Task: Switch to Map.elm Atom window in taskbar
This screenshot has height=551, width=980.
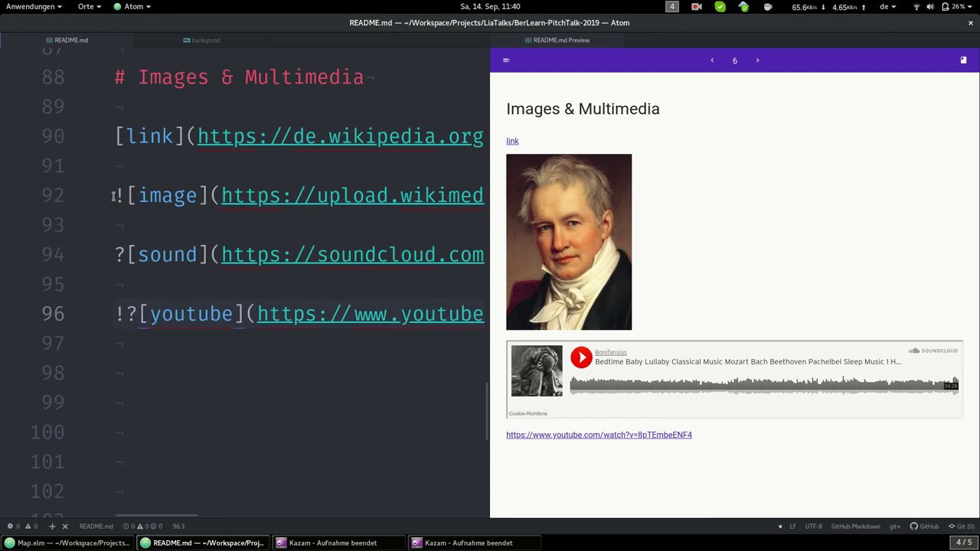Action: point(67,543)
